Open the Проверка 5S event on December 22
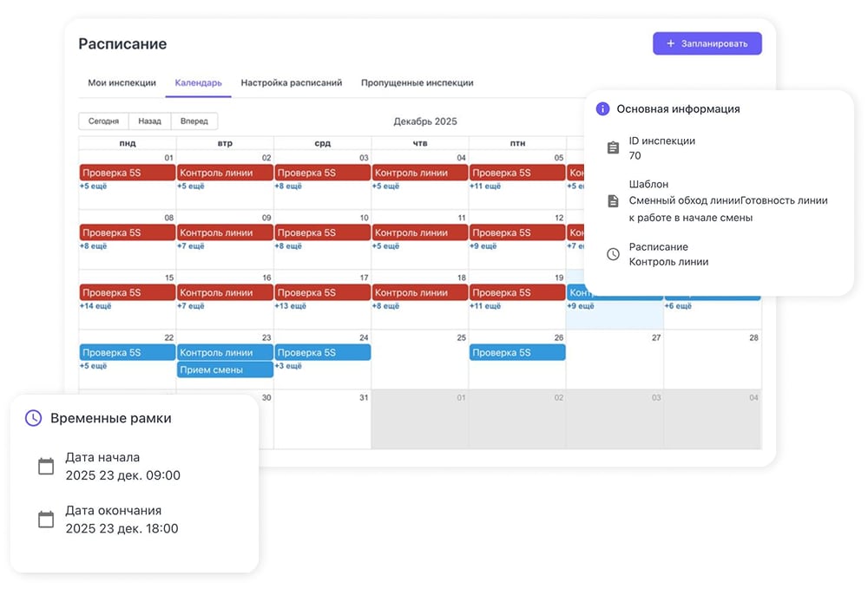This screenshot has width=868, height=595. [x=128, y=353]
